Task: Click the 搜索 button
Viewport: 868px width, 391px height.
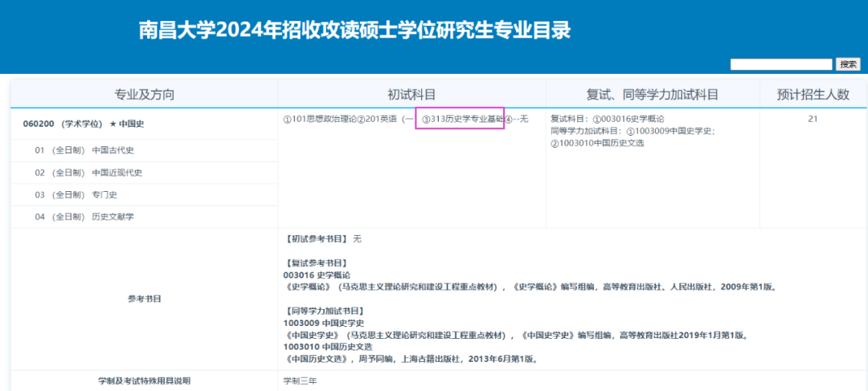Action: [x=848, y=64]
